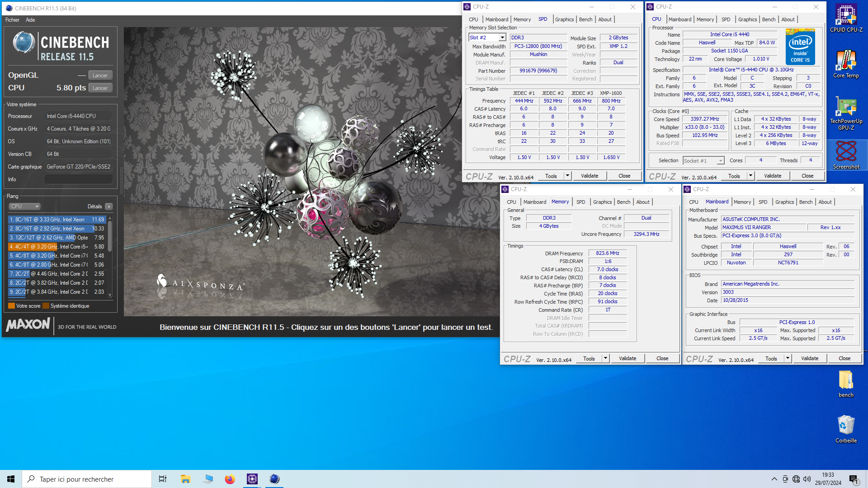Select ranking row 2C/2T @ 4.46 GHz
Image resolution: width=868 pixels, height=488 pixels.
(57, 274)
